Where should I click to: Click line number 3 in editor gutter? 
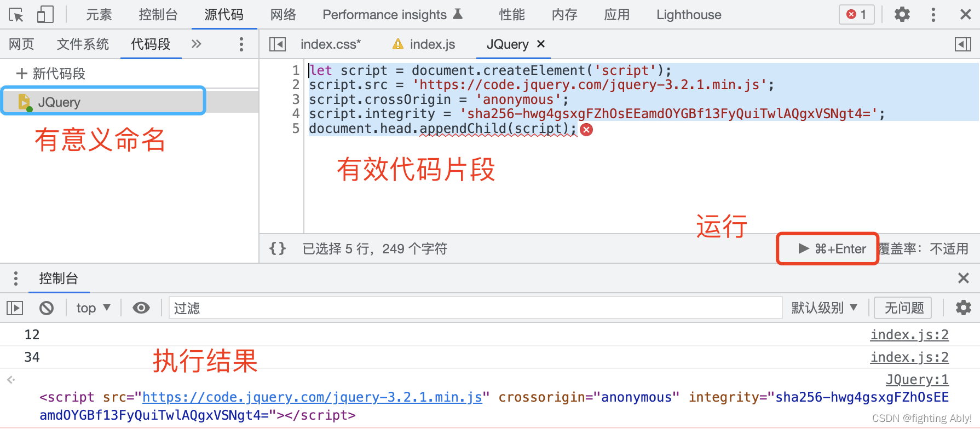pyautogui.click(x=296, y=99)
